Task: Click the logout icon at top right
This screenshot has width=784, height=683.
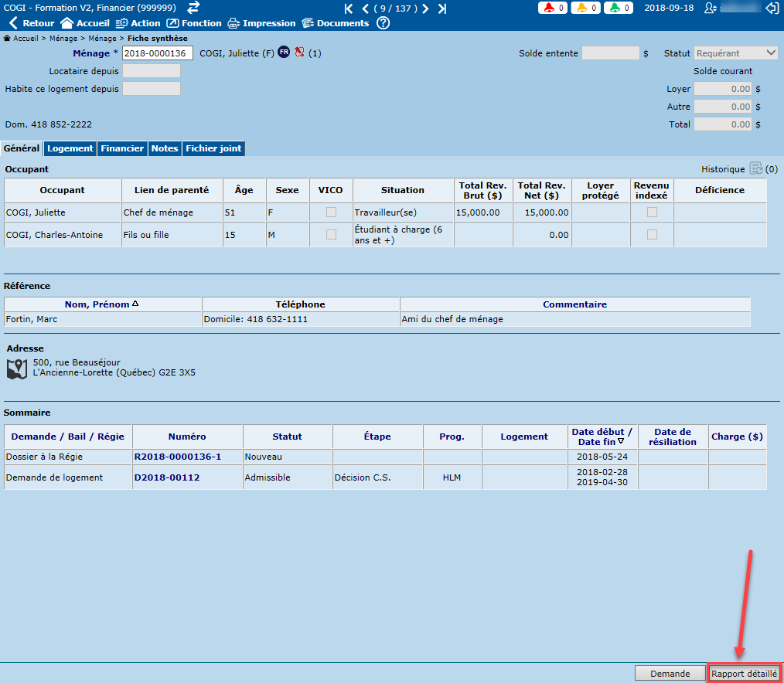Action: click(771, 8)
